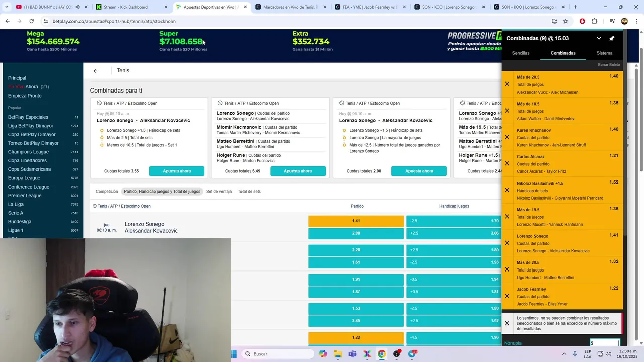644x362 pixels.
Task: Remove Jacob Fearnley selection from betslip
Action: tap(507, 296)
